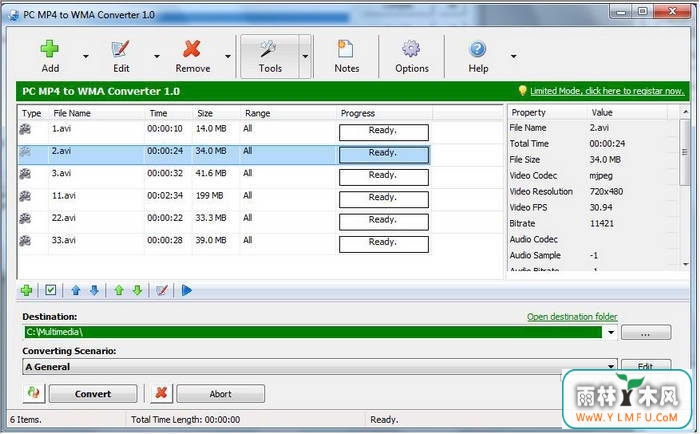Click the Range column header
The width and height of the screenshot is (700, 434).
pos(288,113)
